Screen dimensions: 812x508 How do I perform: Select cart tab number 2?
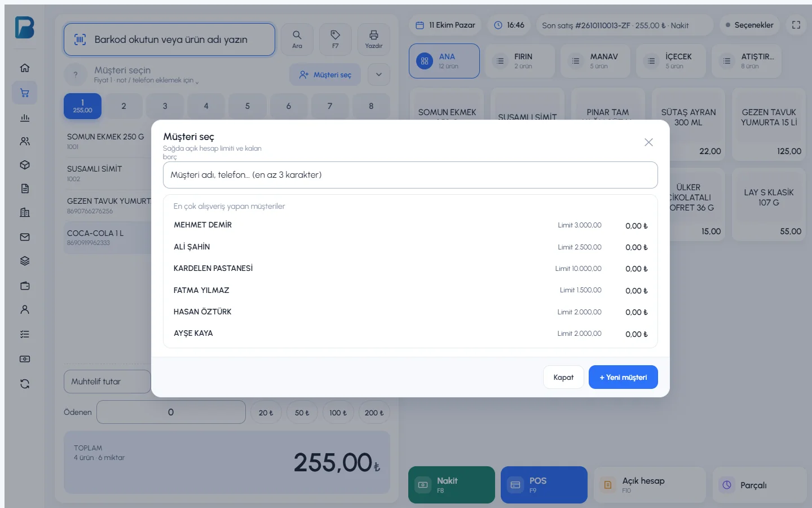coord(124,106)
